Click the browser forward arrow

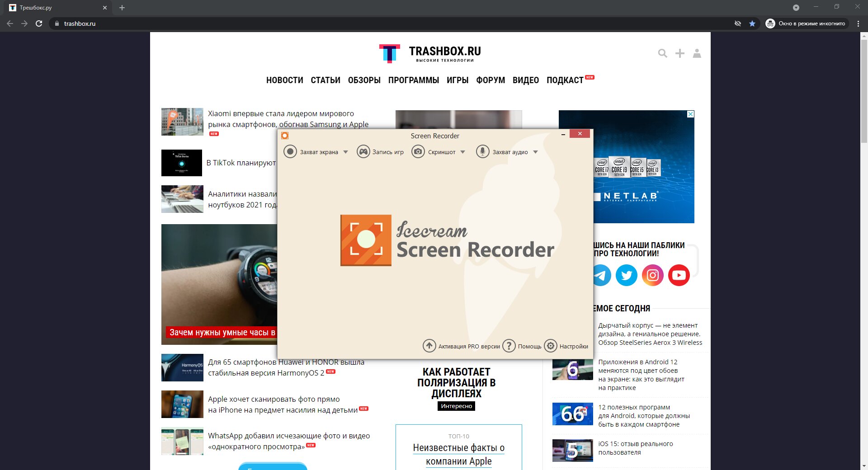(24, 23)
